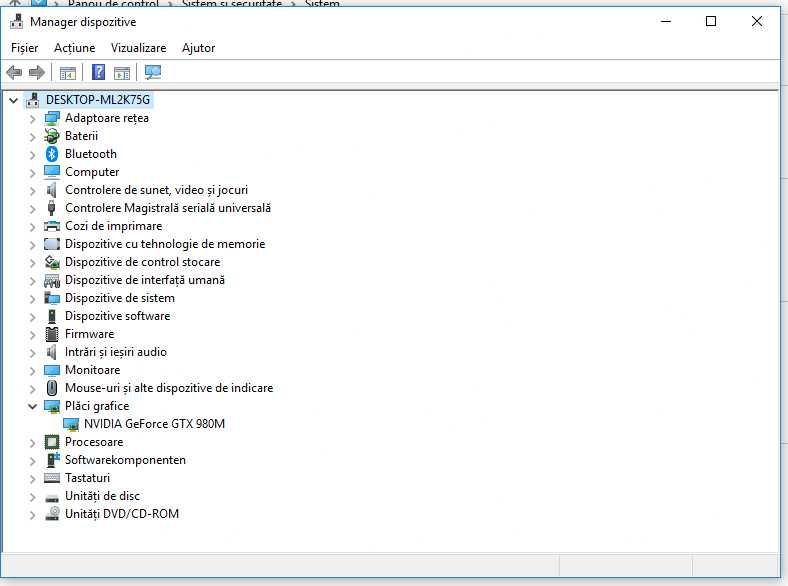Select the Dispozitive de interfață umană label

(x=145, y=280)
